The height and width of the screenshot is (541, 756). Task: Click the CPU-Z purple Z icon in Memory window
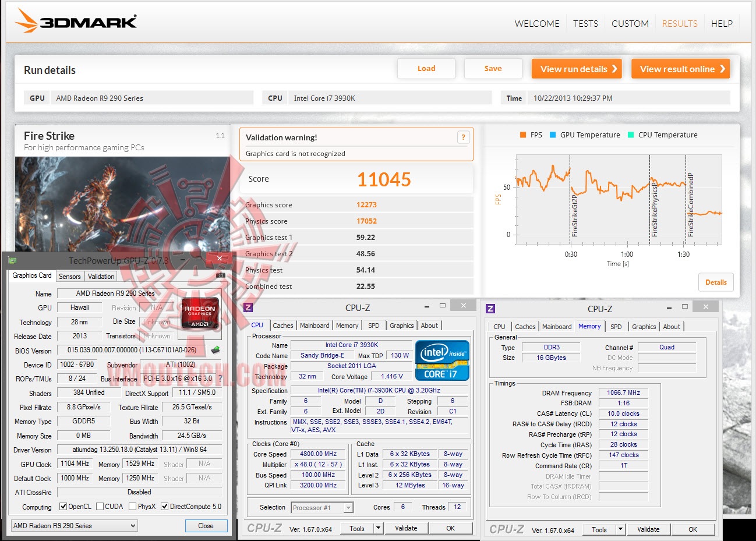pyautogui.click(x=490, y=308)
